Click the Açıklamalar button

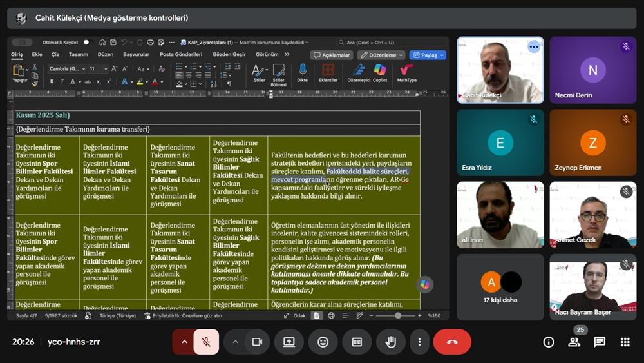[x=332, y=55]
